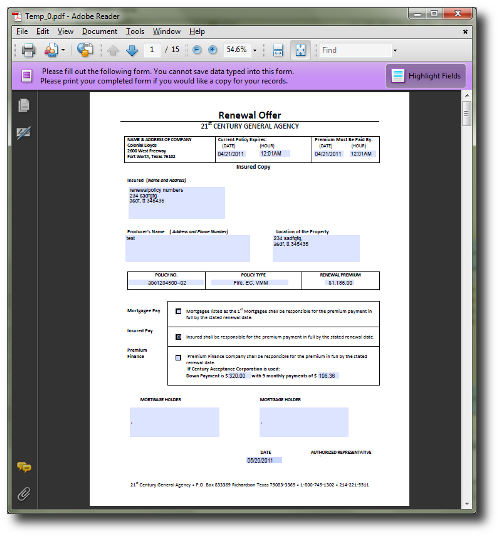Screen dimensions: 500x537
Task: Go to previous page with up arrow
Action: coord(113,50)
